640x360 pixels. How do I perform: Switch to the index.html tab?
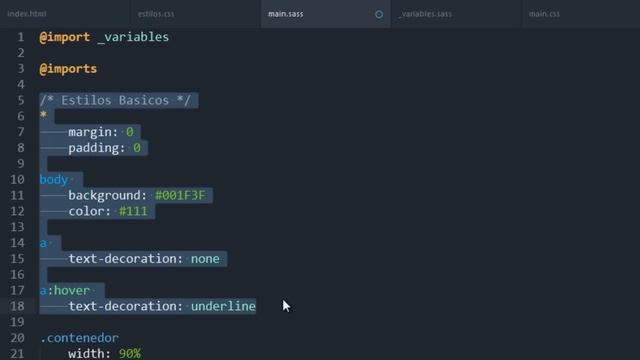click(x=27, y=14)
